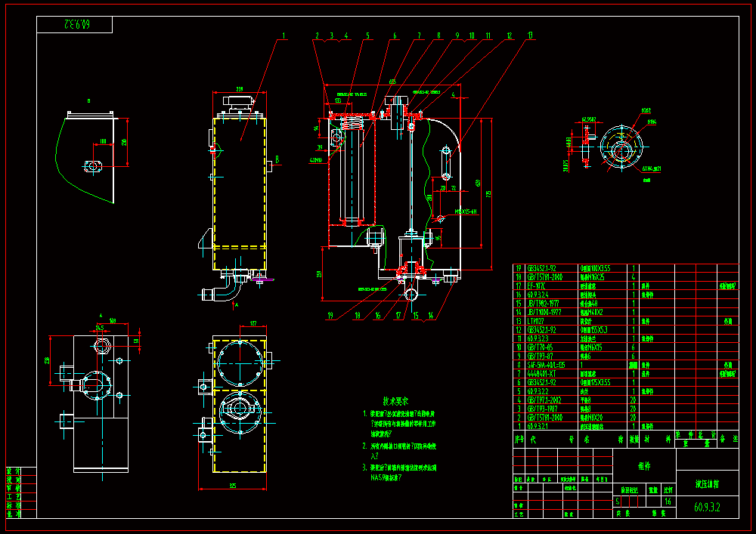Click the '655' overall width dimension

coord(392,82)
